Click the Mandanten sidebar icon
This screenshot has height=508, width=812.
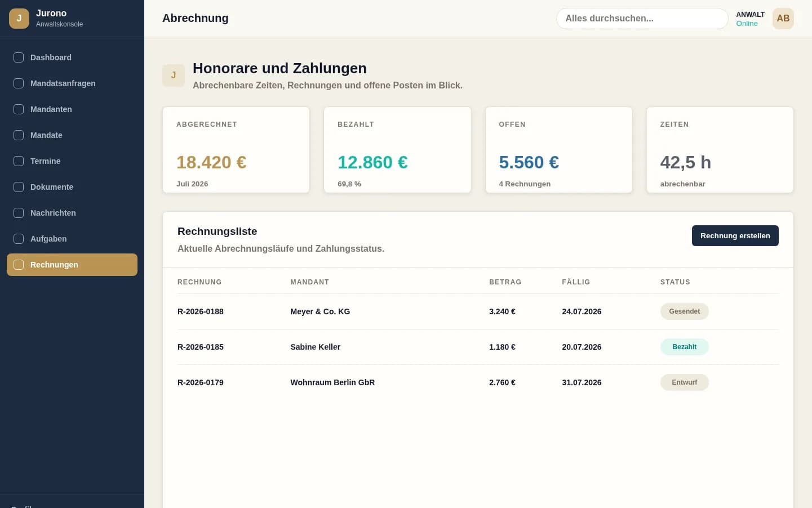[x=19, y=109]
